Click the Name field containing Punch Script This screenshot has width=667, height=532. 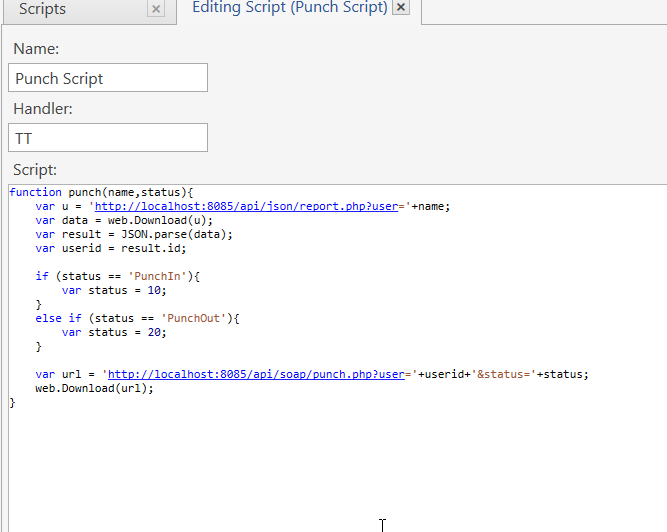tap(108, 78)
